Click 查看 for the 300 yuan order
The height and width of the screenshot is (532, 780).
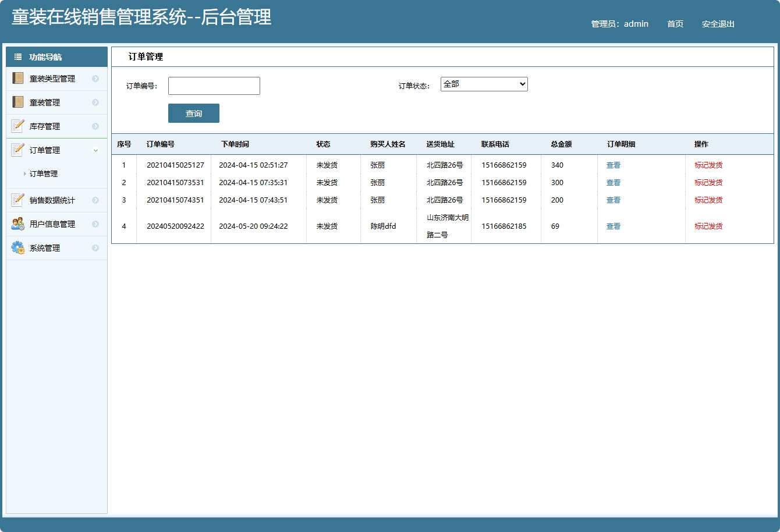[613, 182]
